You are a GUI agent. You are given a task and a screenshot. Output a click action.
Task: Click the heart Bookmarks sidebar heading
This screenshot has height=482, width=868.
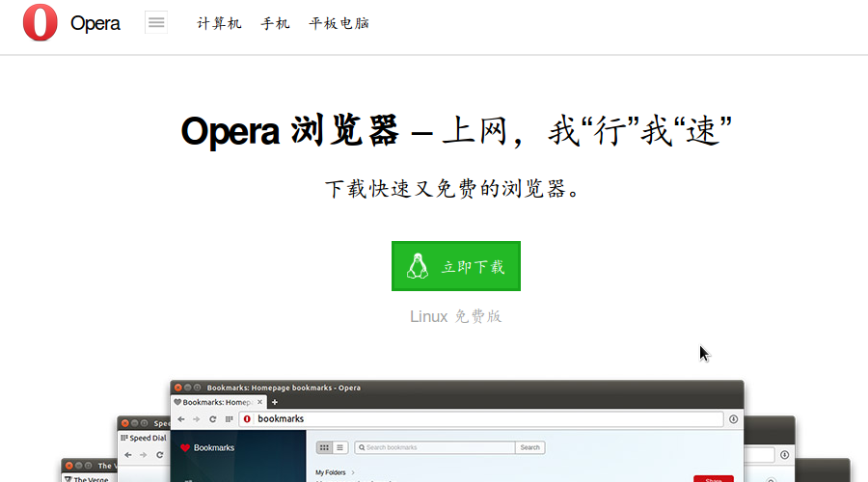207,447
